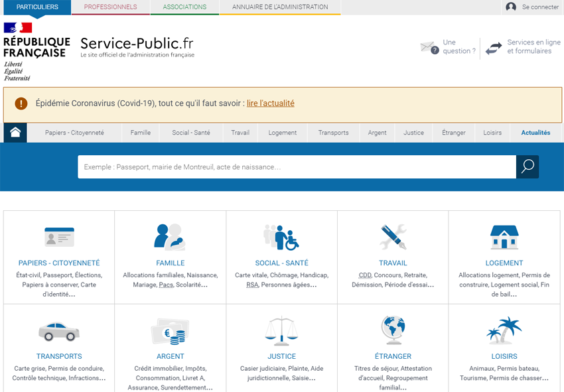Open the TRANSPORTS card heading

(x=59, y=356)
